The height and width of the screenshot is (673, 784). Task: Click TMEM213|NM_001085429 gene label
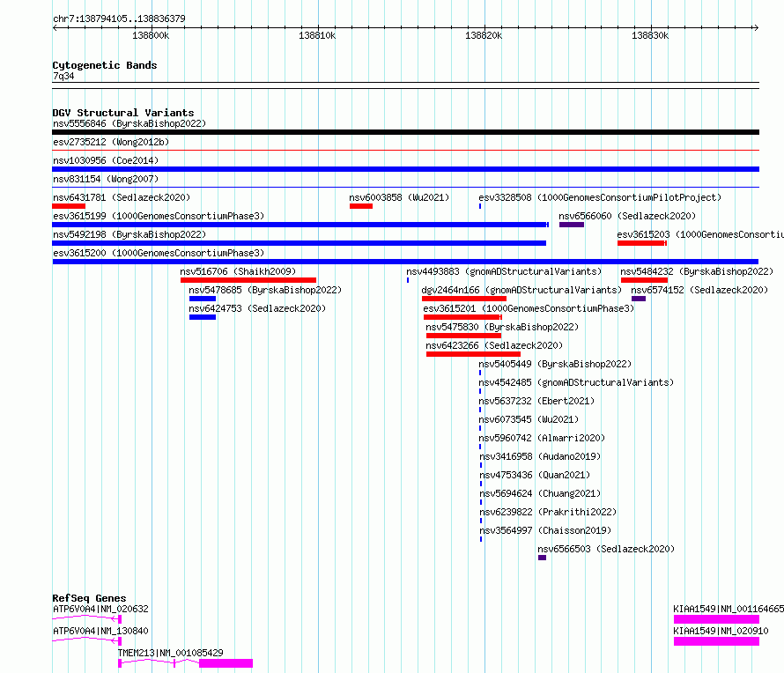171,653
